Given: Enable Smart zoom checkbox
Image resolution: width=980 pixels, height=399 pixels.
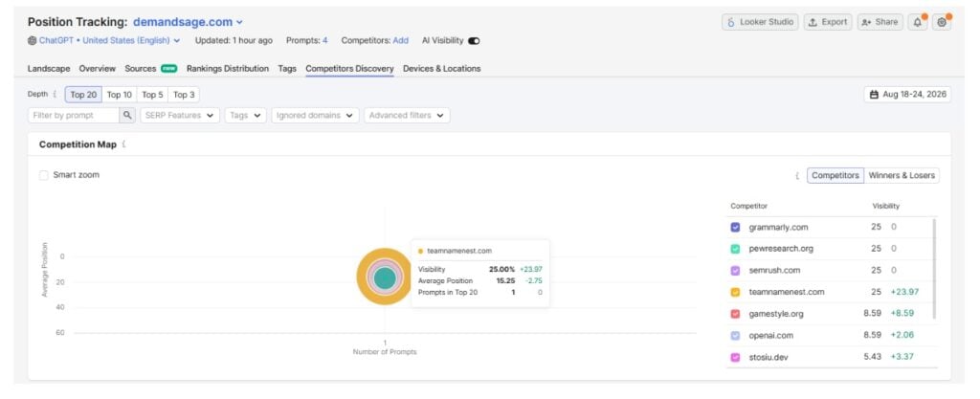Looking at the screenshot, I should coord(44,175).
